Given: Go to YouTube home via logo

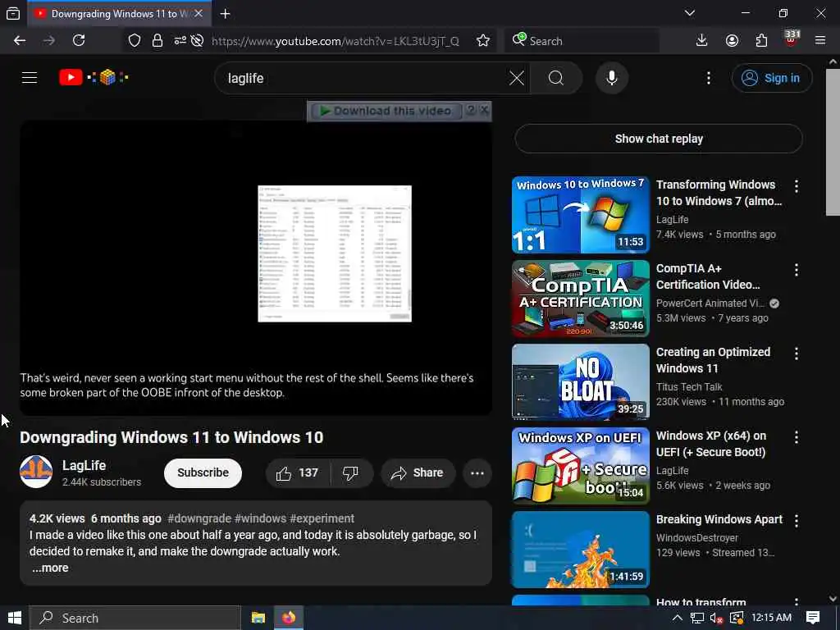Looking at the screenshot, I should (94, 78).
